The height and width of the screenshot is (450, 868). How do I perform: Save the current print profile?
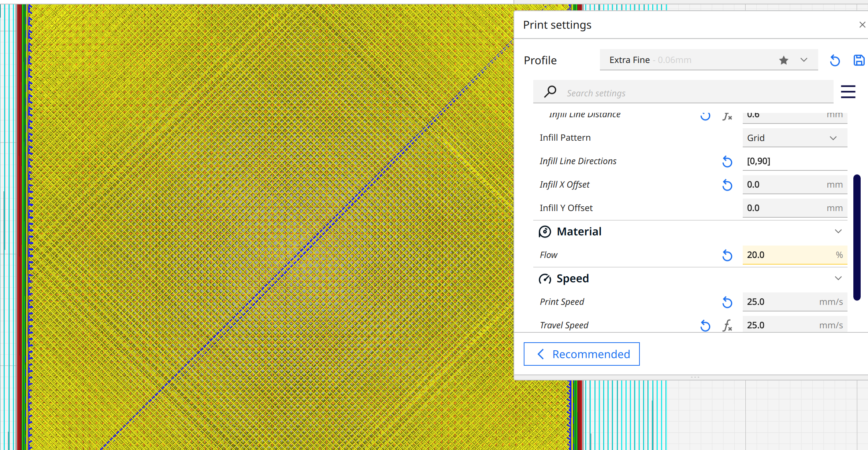[859, 60]
